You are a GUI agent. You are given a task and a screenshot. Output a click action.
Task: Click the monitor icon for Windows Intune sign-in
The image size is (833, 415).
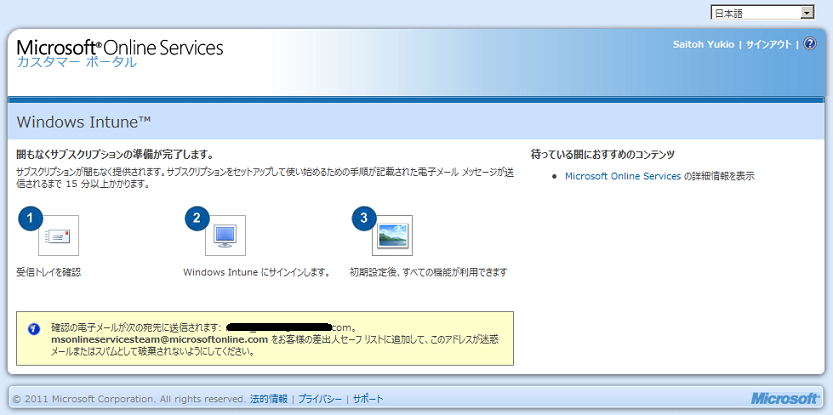click(x=226, y=237)
